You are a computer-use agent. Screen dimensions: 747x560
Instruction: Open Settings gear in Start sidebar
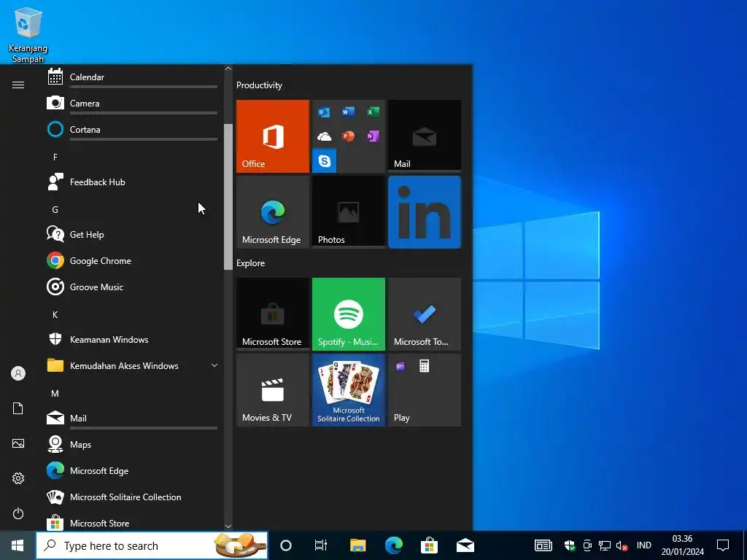(x=18, y=478)
